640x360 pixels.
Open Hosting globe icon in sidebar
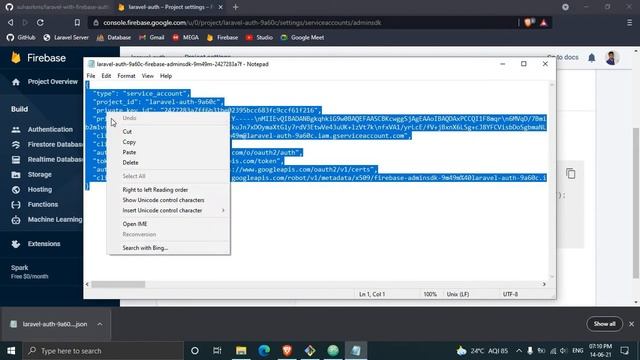point(16,190)
